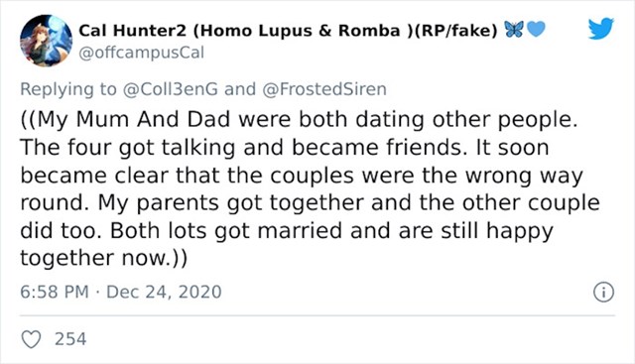Click the Twitter bird logo
The width and height of the screenshot is (635, 364).
601,29
